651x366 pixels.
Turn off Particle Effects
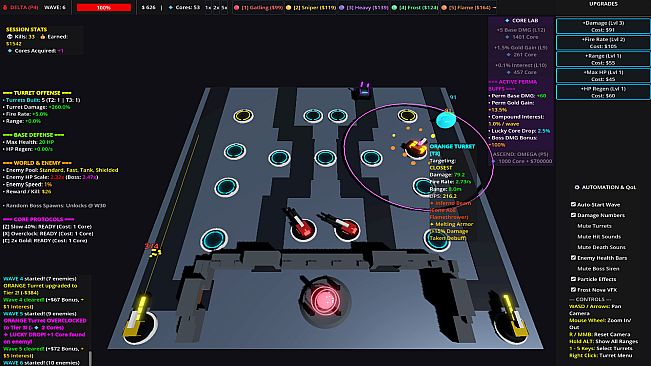(573, 279)
